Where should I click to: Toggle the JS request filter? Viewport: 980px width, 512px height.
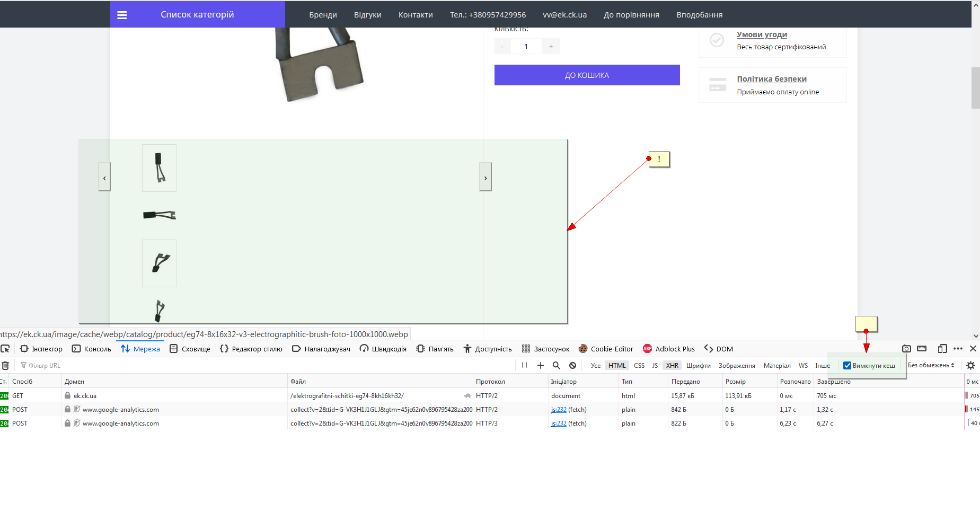click(655, 366)
